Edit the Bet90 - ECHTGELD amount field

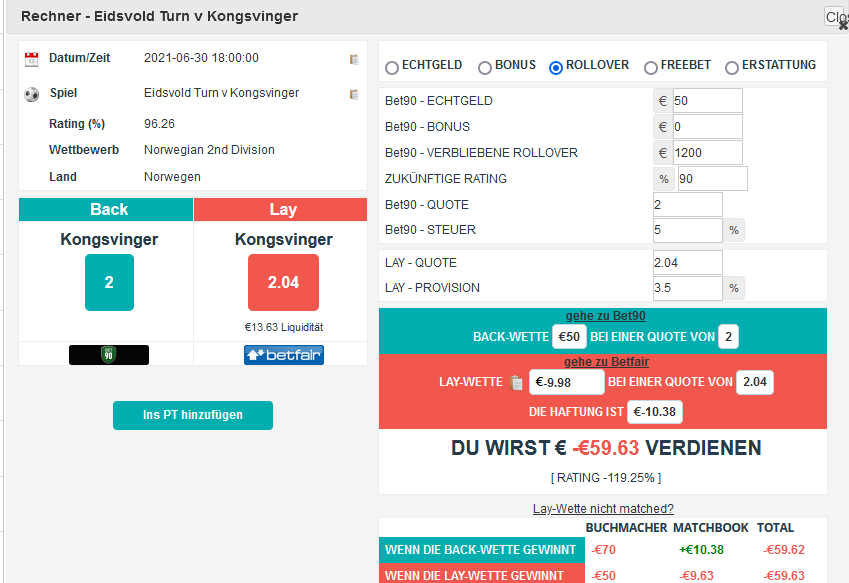point(708,101)
